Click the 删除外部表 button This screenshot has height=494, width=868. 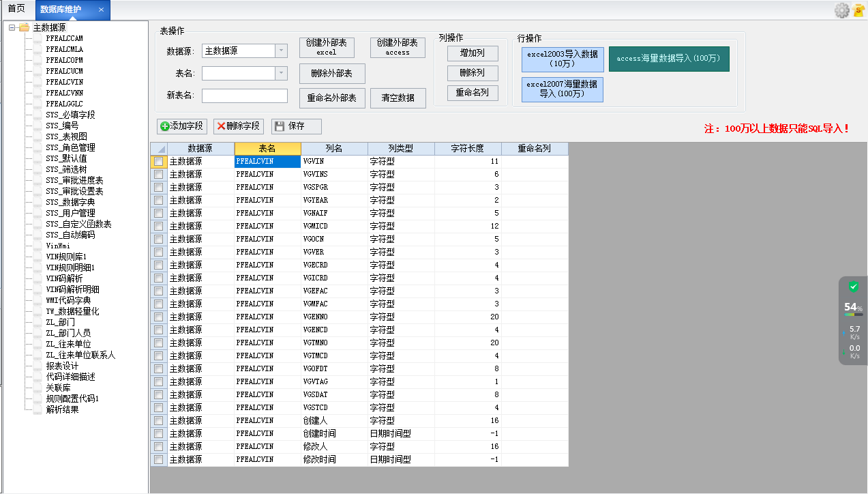click(332, 74)
